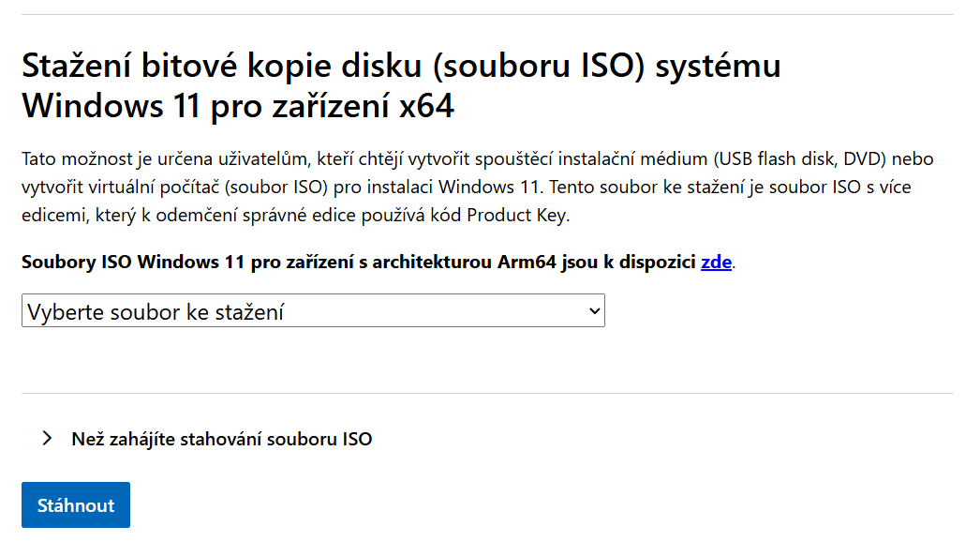Click the main heading "Stažení bitové kopie disku"

pos(401,68)
